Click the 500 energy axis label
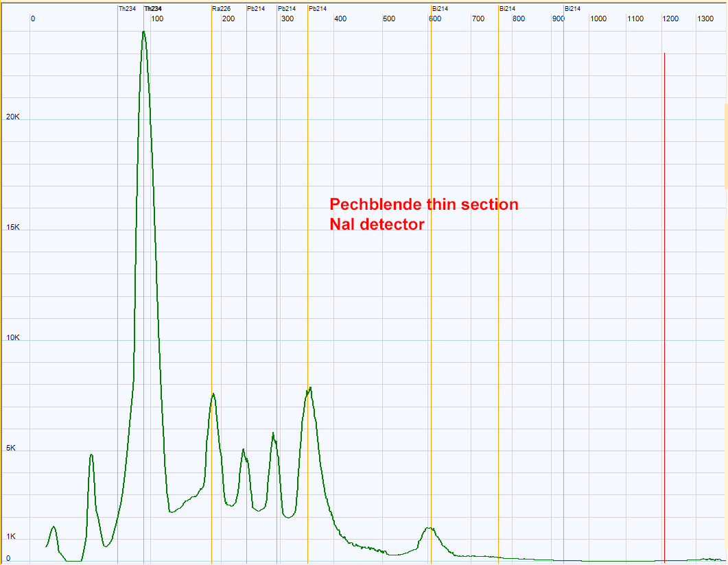Viewport: 728px width, 565px height. click(x=389, y=19)
